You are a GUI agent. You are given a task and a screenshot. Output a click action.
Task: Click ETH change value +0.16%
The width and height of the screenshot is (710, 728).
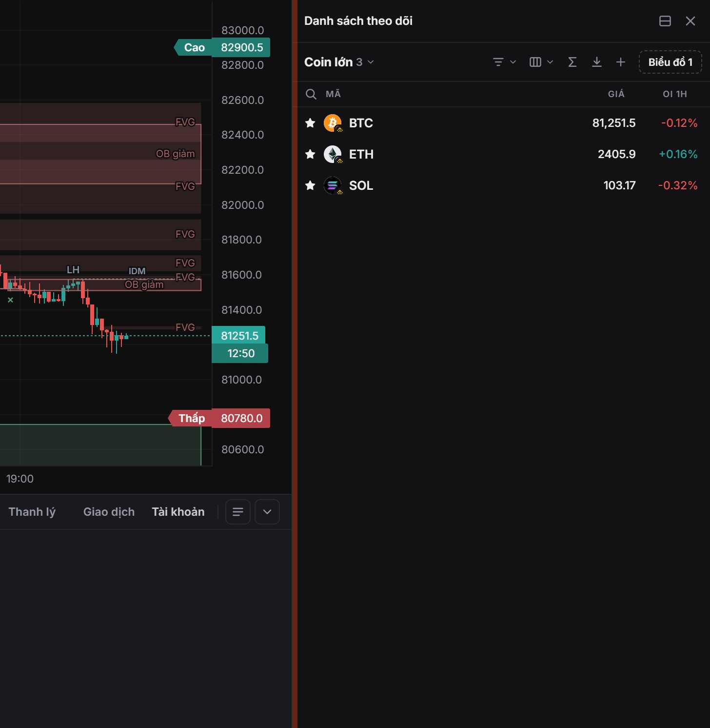click(x=678, y=154)
